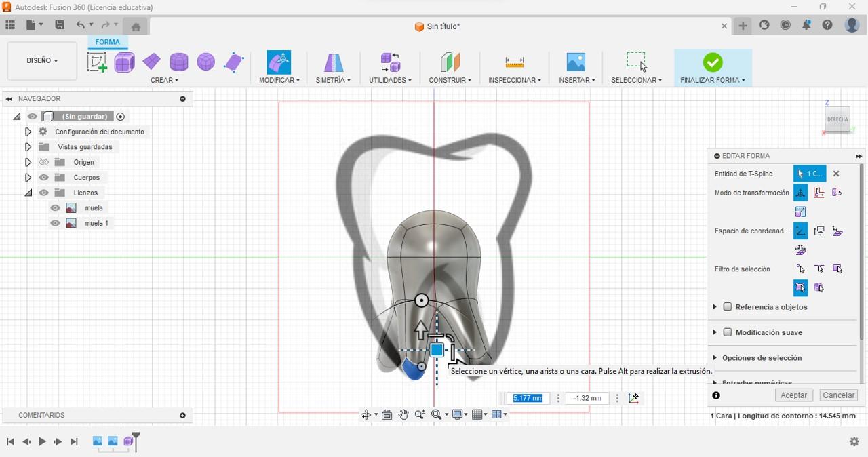Click the -1.32 mm input field

(587, 398)
